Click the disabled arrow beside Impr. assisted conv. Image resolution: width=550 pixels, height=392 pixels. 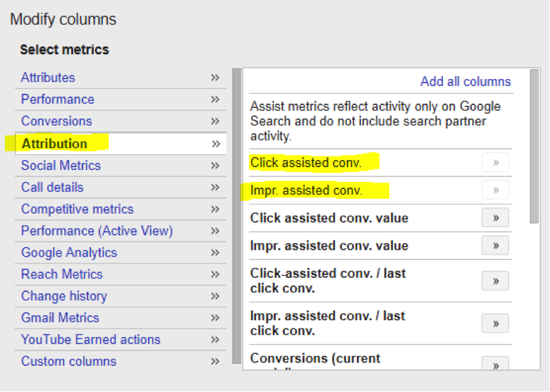(495, 190)
